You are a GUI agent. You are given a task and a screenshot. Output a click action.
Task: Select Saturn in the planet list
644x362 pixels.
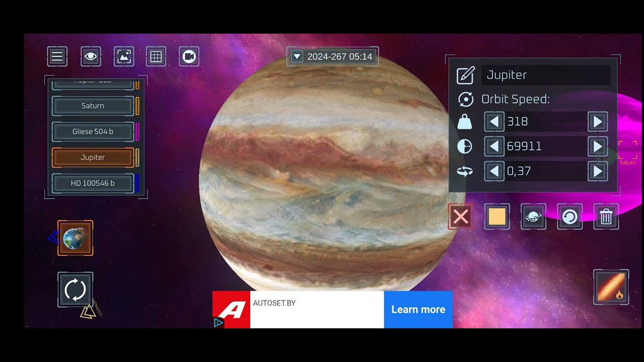pos(93,106)
